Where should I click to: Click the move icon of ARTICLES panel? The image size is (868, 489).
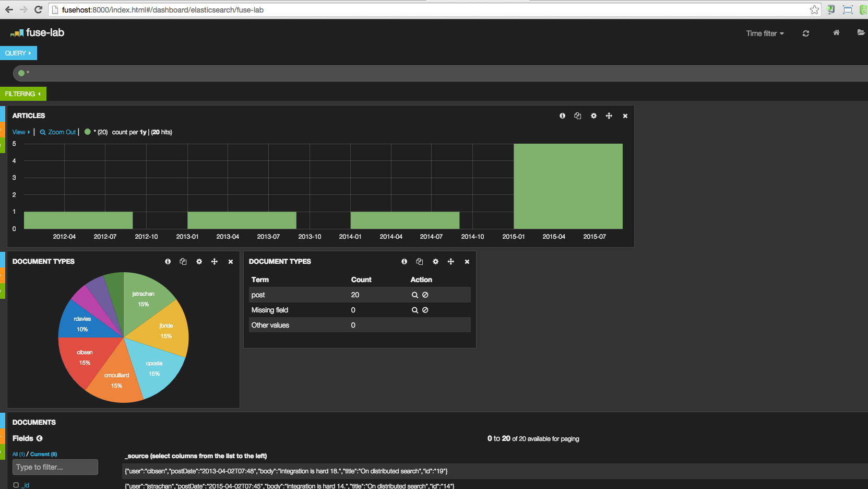click(609, 116)
